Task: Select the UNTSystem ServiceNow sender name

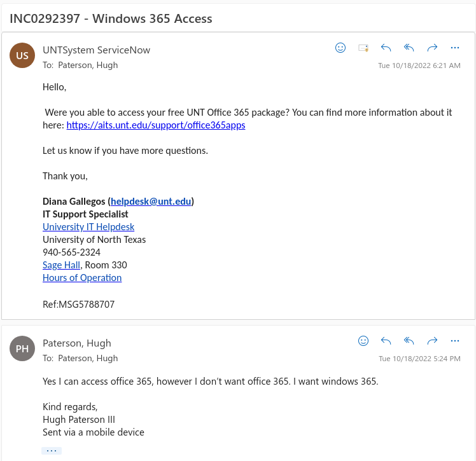Action: (x=96, y=50)
